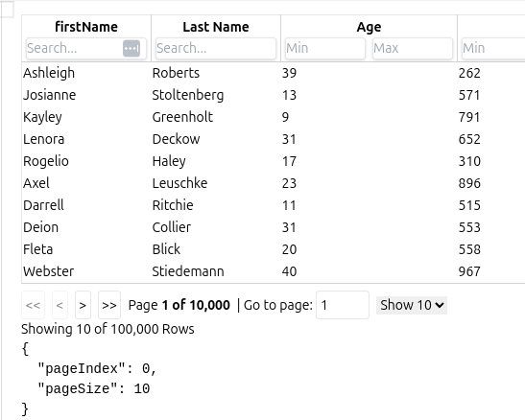Go to first page with << button
This screenshot has width=525, height=420.
point(33,305)
